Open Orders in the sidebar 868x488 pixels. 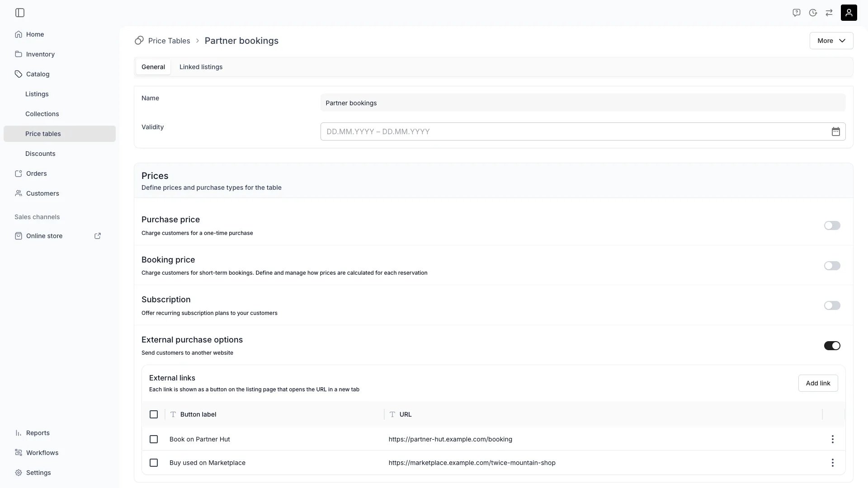point(60,174)
